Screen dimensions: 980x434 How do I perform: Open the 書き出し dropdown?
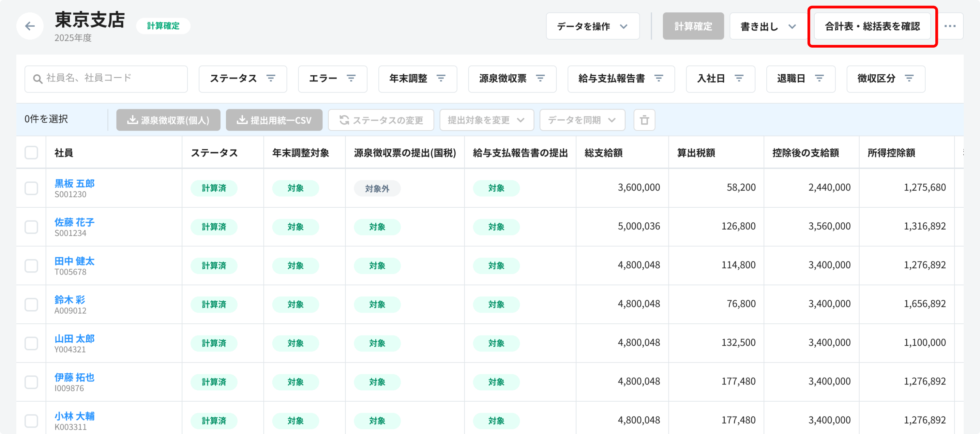point(768,26)
